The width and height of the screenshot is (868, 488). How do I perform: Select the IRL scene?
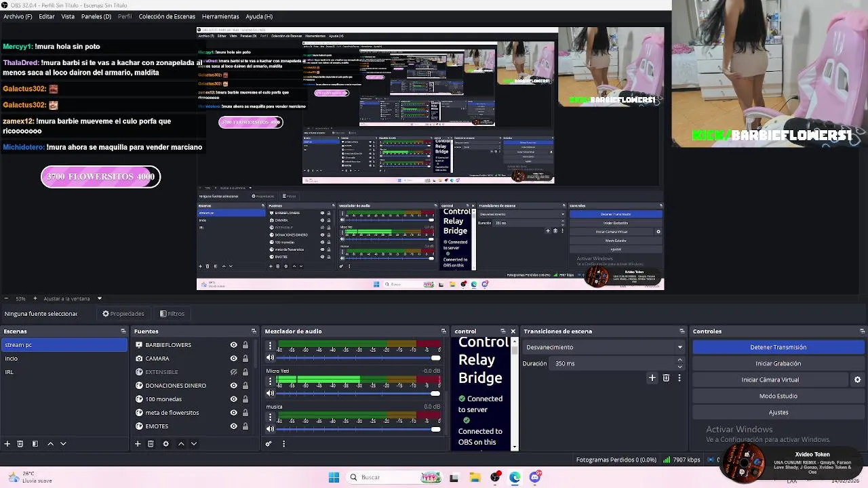[x=64, y=372]
